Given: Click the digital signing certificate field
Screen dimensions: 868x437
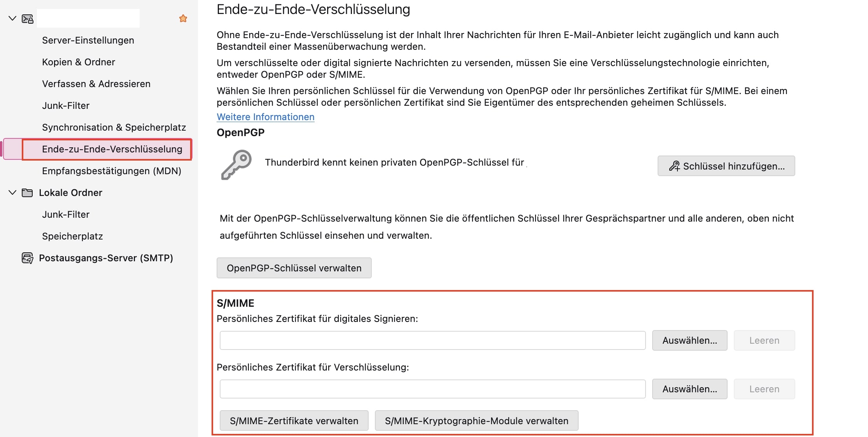Looking at the screenshot, I should tap(432, 340).
